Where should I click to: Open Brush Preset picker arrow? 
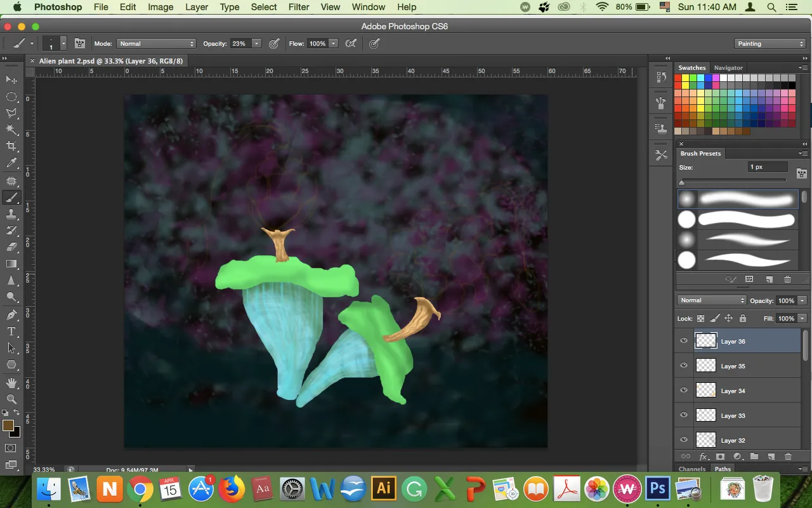click(x=63, y=44)
